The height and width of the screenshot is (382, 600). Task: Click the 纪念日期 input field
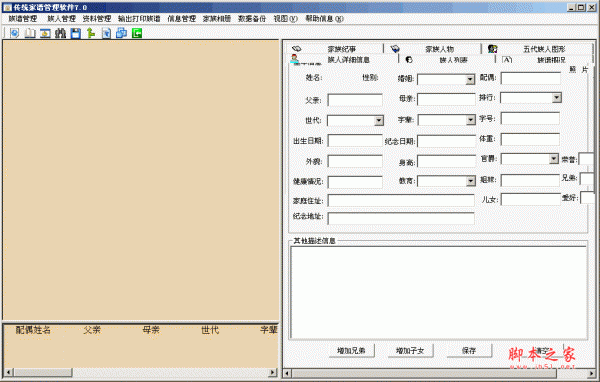tap(446, 141)
